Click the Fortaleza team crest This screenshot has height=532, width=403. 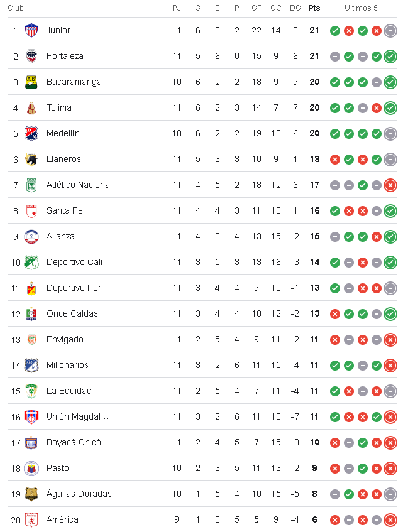tap(31, 56)
